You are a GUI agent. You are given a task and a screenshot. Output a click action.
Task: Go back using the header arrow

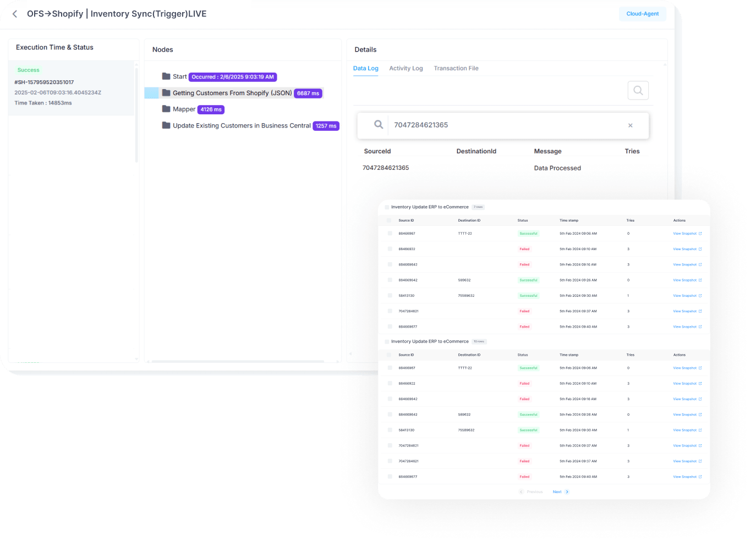[x=15, y=14]
